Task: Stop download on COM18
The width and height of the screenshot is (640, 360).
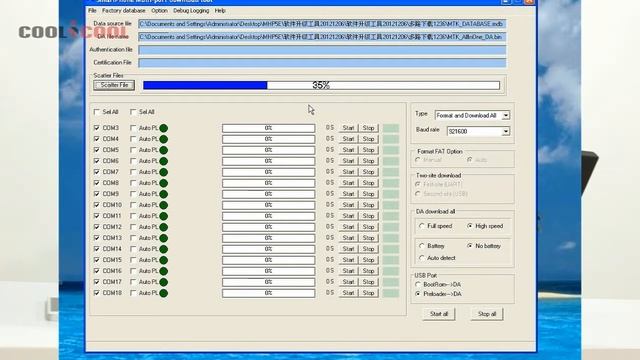Action: 368,293
